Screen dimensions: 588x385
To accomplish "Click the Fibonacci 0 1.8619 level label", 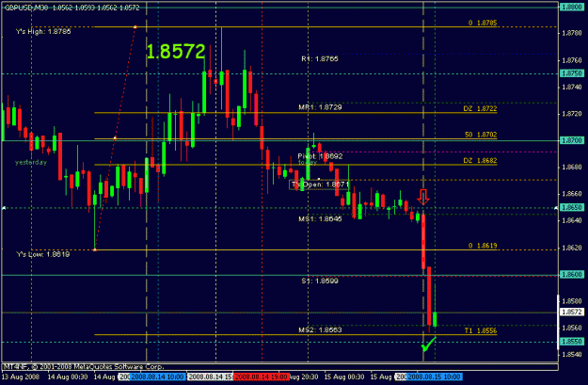I will (483, 246).
